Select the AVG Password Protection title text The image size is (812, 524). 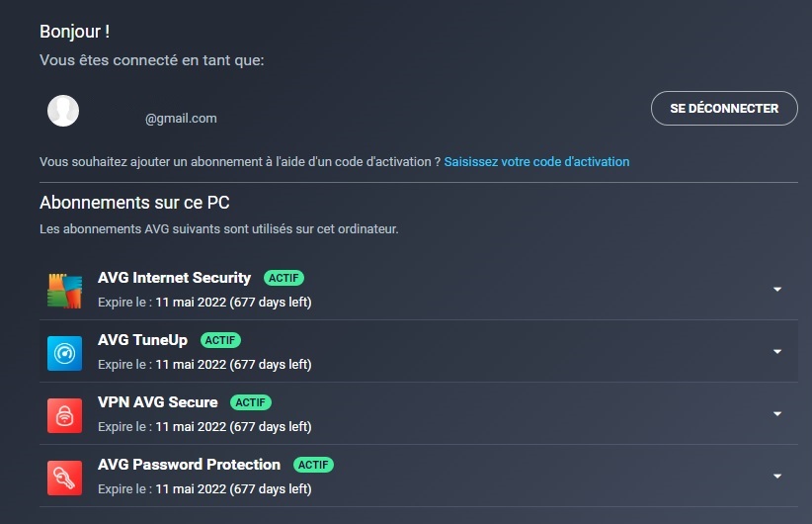click(189, 465)
